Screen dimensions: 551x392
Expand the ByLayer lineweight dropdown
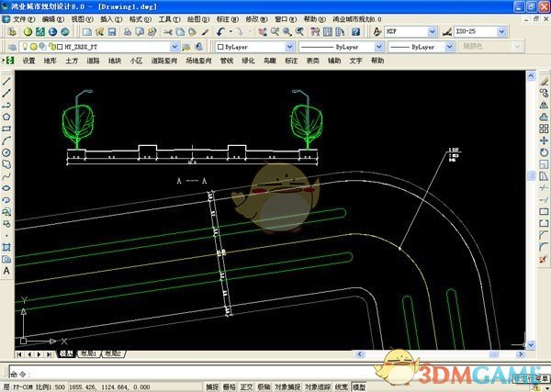[449, 47]
